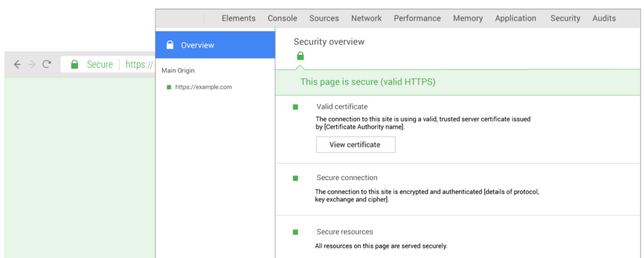This screenshot has height=258, width=644.
Task: Switch to the Network tab
Action: [x=367, y=18]
